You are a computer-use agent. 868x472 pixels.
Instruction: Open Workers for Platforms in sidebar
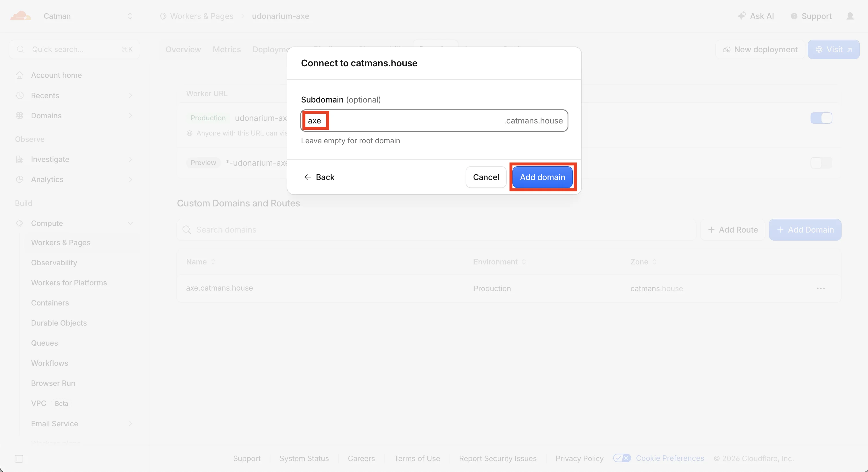(69, 283)
